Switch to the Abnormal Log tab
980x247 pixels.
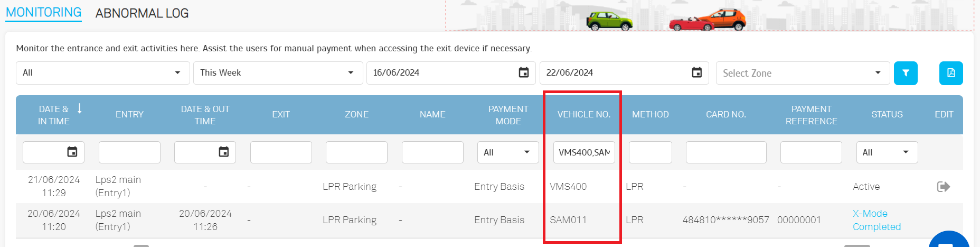(142, 13)
